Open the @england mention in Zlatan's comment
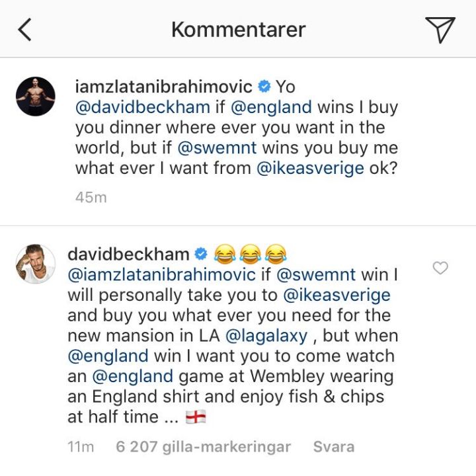The image size is (476, 476). (x=272, y=108)
